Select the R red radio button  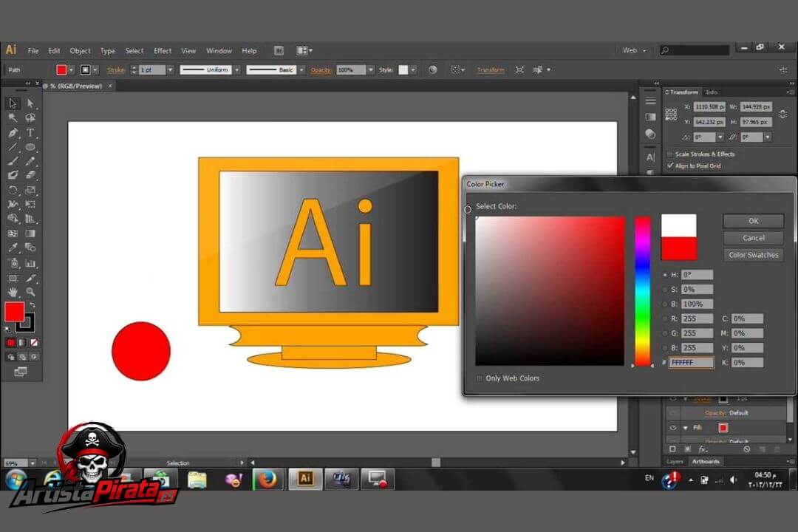click(x=665, y=318)
